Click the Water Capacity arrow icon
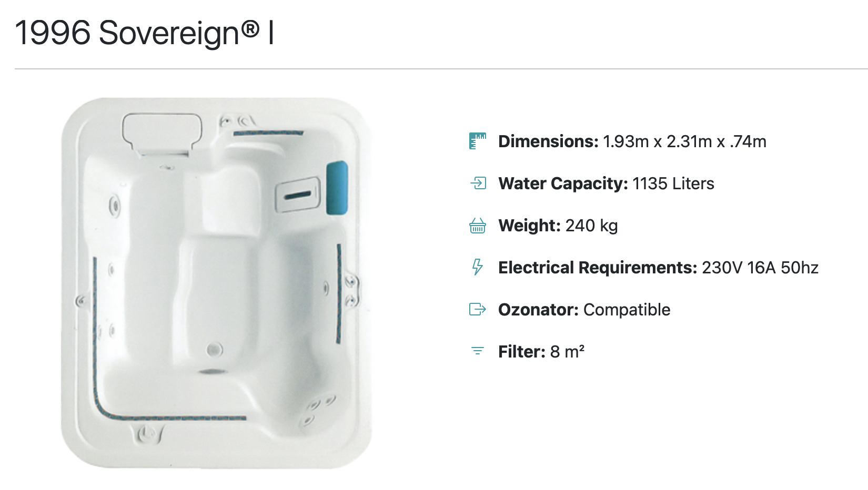 click(478, 183)
